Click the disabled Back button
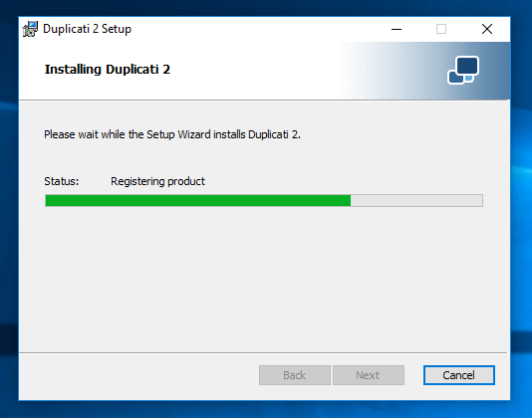Viewport: 532px width, 418px height. pyautogui.click(x=295, y=375)
